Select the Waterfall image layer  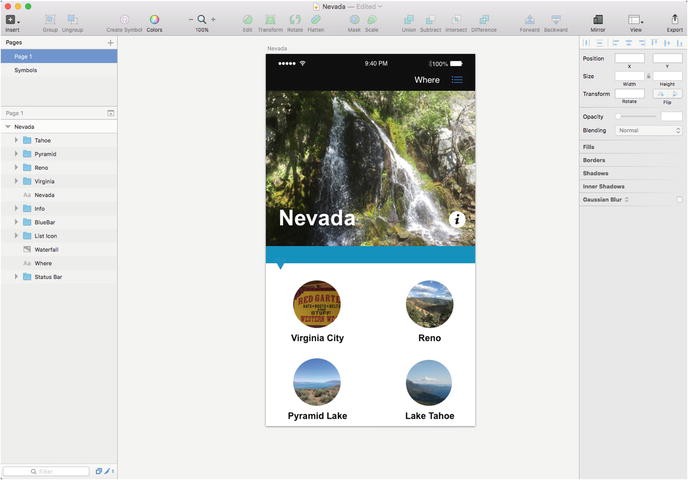point(59,249)
